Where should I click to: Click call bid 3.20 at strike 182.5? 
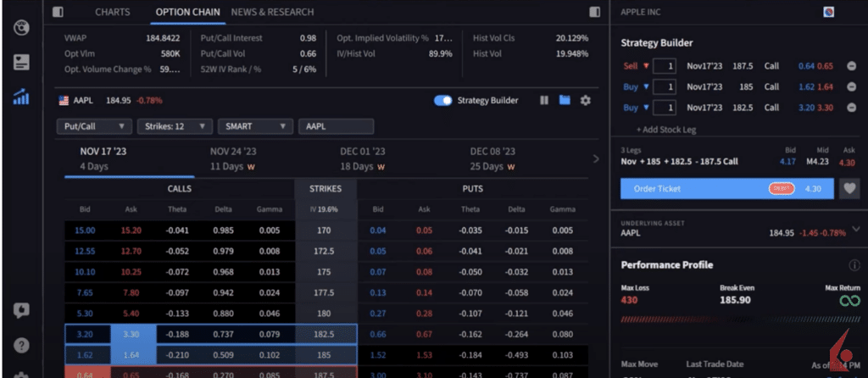[x=85, y=334]
